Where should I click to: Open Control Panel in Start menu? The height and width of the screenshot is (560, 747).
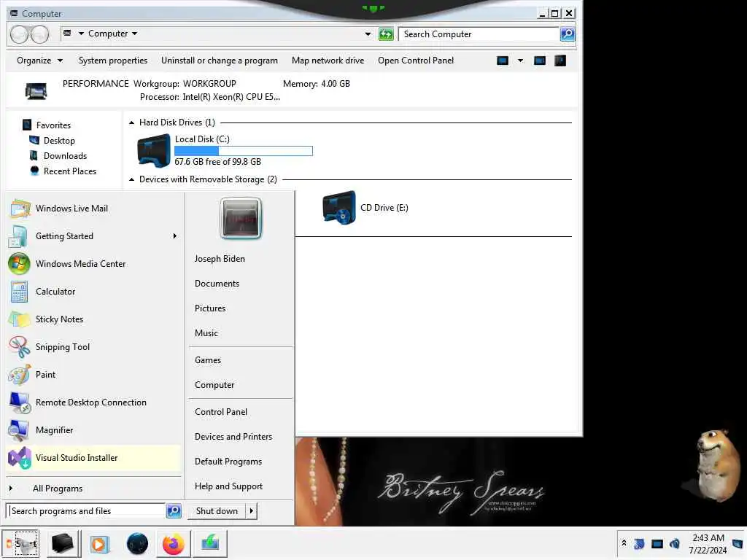[x=221, y=412]
